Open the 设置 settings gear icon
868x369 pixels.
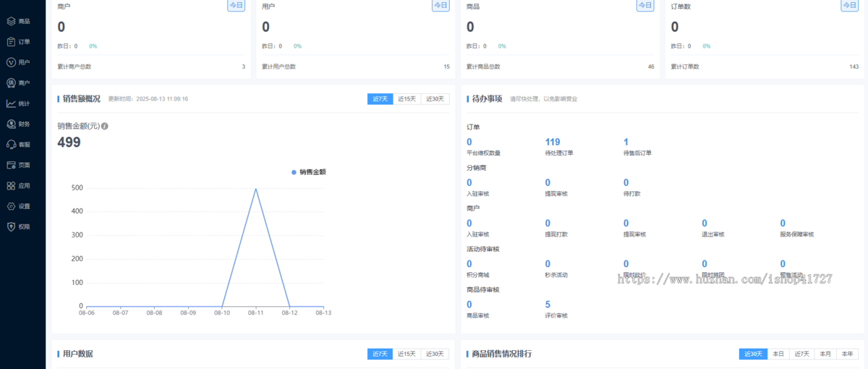12,206
